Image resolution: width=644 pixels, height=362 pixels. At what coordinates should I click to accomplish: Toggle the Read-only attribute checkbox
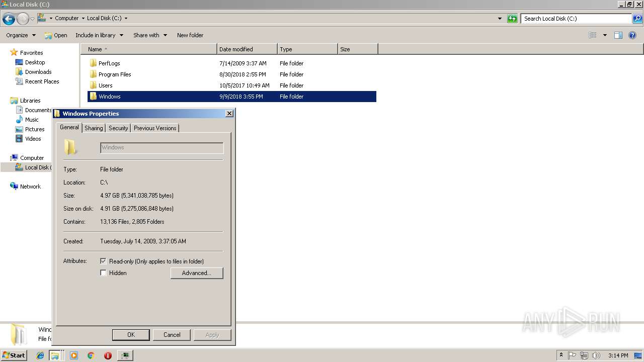click(103, 261)
